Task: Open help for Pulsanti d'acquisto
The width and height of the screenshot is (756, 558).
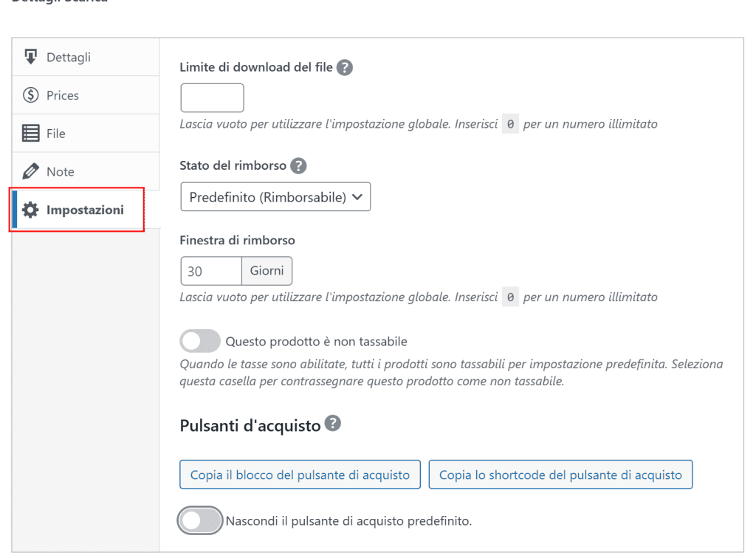Action: tap(332, 424)
